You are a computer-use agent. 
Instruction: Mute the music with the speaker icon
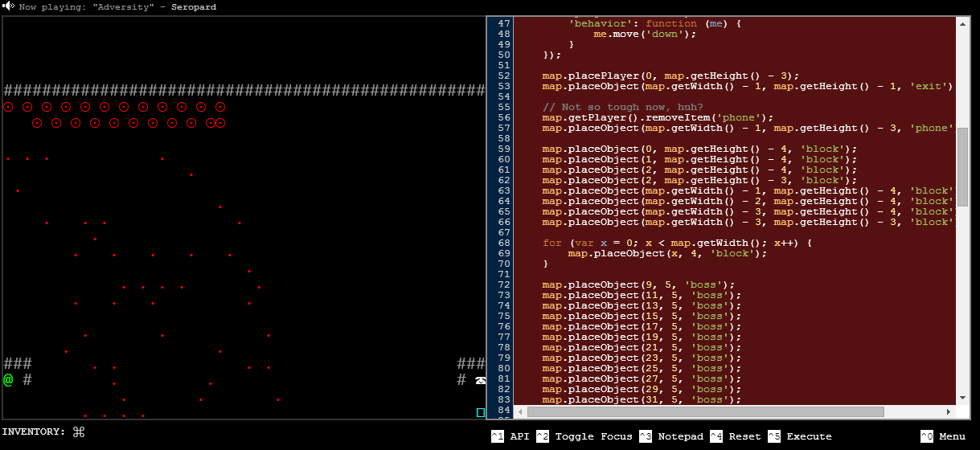(8, 6)
